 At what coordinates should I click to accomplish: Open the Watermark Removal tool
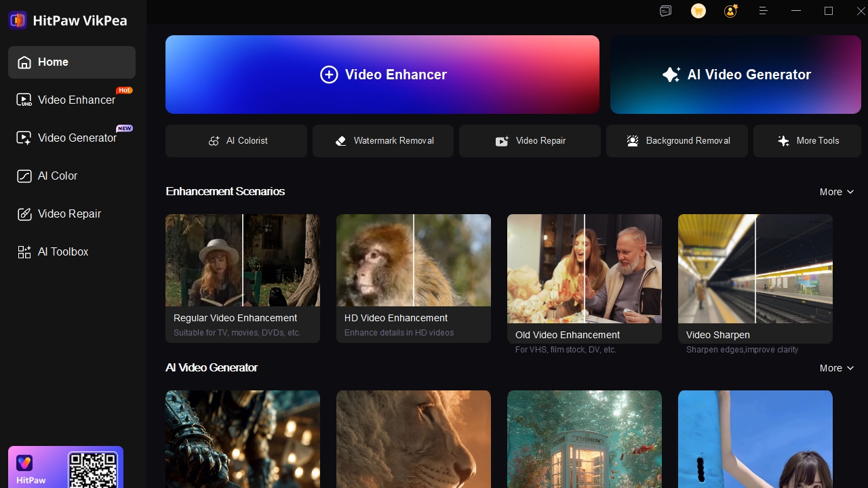click(383, 141)
